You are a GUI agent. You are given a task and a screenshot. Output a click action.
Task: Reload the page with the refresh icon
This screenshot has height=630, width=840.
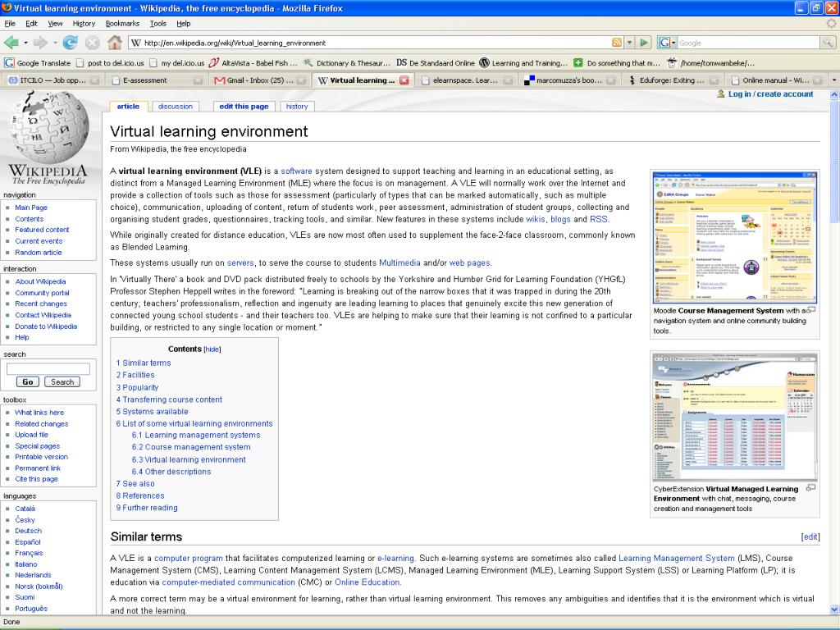[70, 43]
